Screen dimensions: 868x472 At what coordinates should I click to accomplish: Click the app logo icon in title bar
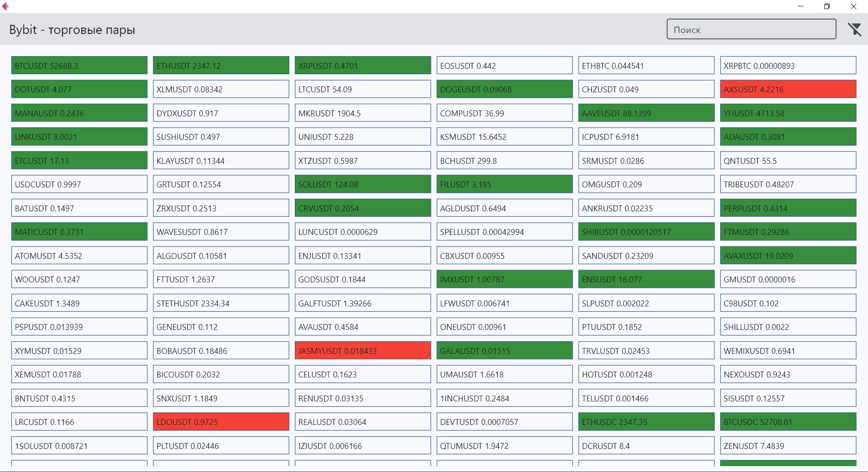5,6
